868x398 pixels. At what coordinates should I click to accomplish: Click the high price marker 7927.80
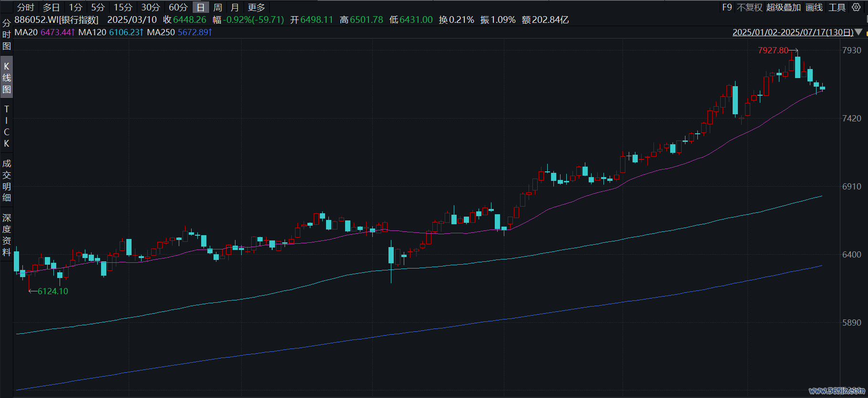tap(773, 50)
